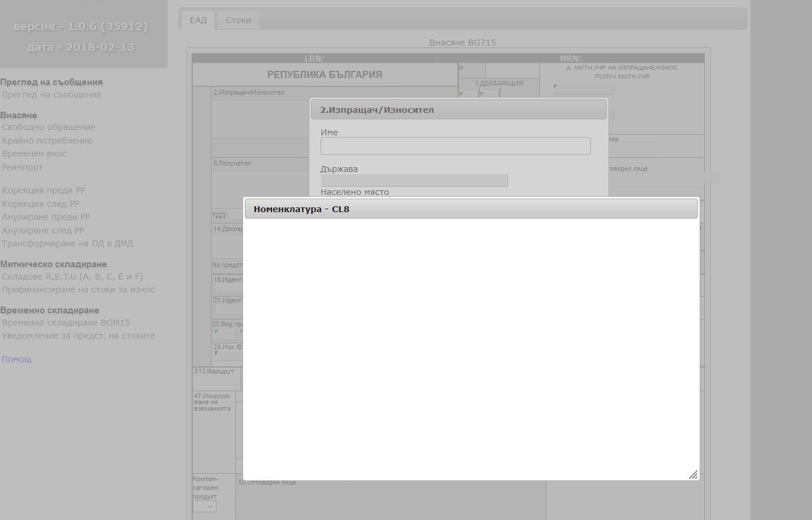This screenshot has width=812, height=520.
Task: Switch to the Стоки tab
Action: [238, 20]
